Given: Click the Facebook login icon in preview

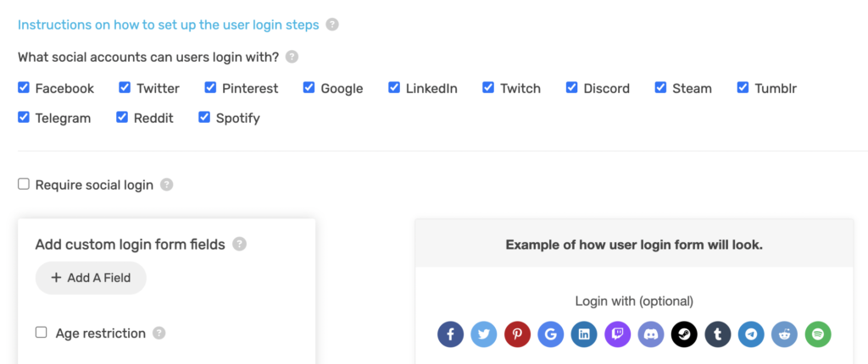Looking at the screenshot, I should click(x=451, y=334).
